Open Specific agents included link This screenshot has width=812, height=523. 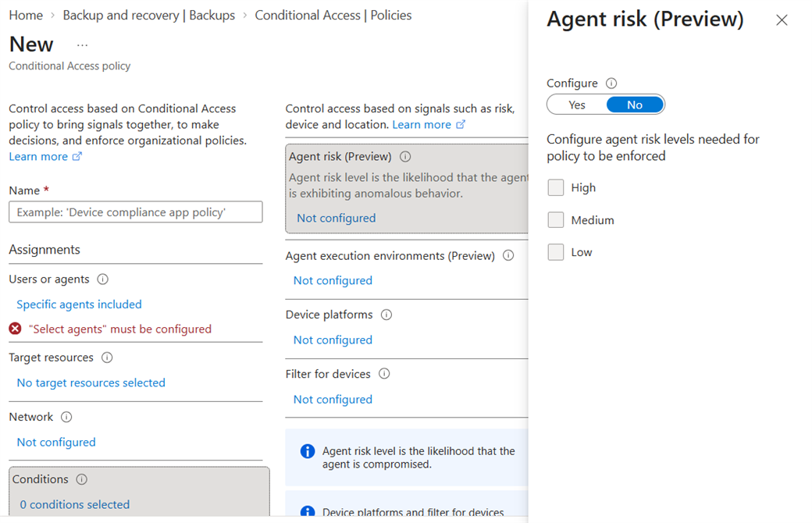click(79, 304)
